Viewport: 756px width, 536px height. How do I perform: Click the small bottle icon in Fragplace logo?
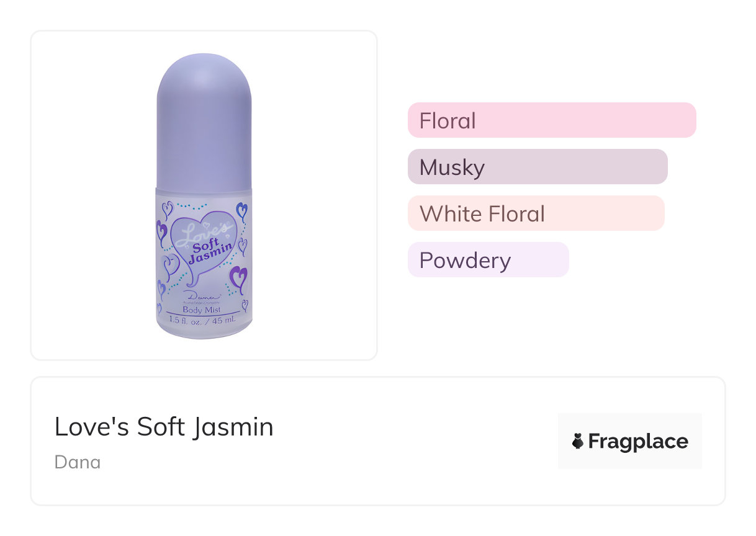click(x=578, y=441)
